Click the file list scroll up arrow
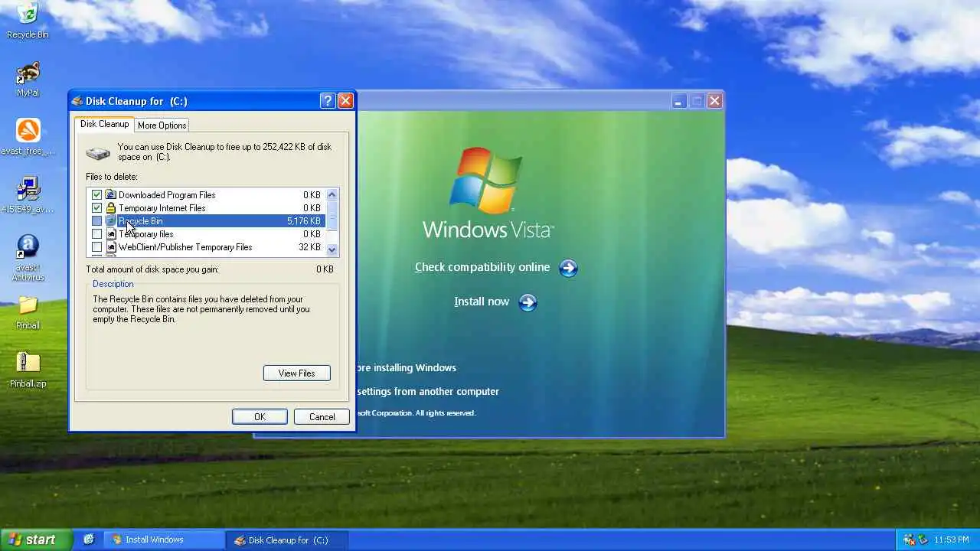 [x=332, y=194]
